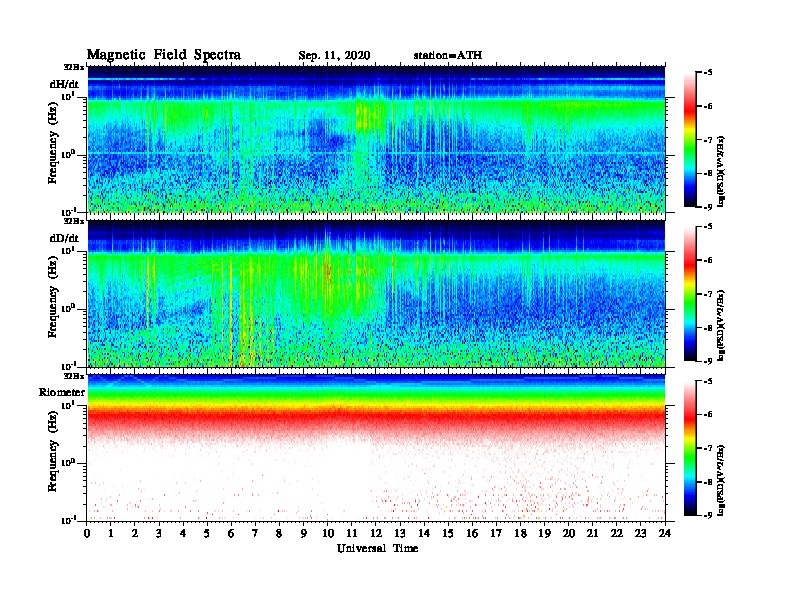Screen dimensions: 792x612
Task: Click the "12" hour tick on Universal Time axis
Action: (376, 533)
